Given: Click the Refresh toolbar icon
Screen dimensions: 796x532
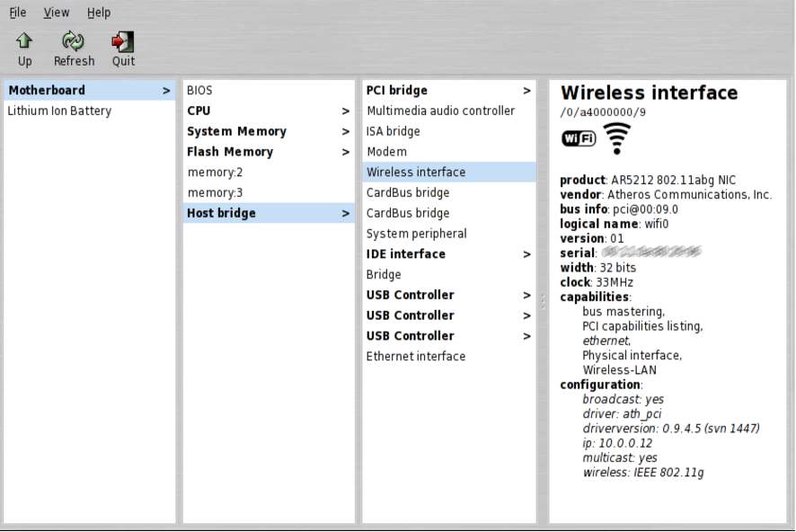Looking at the screenshot, I should [x=74, y=41].
